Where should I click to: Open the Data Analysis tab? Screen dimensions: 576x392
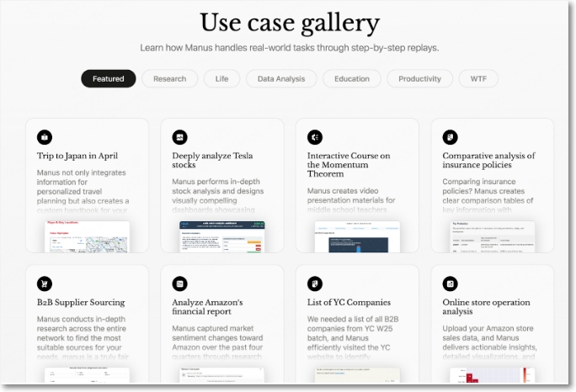281,78
